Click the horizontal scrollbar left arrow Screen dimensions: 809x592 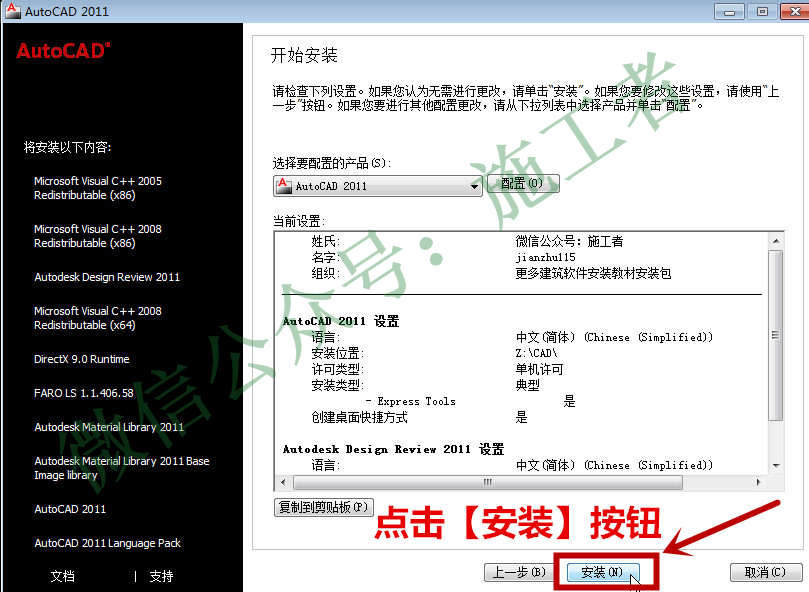point(283,482)
